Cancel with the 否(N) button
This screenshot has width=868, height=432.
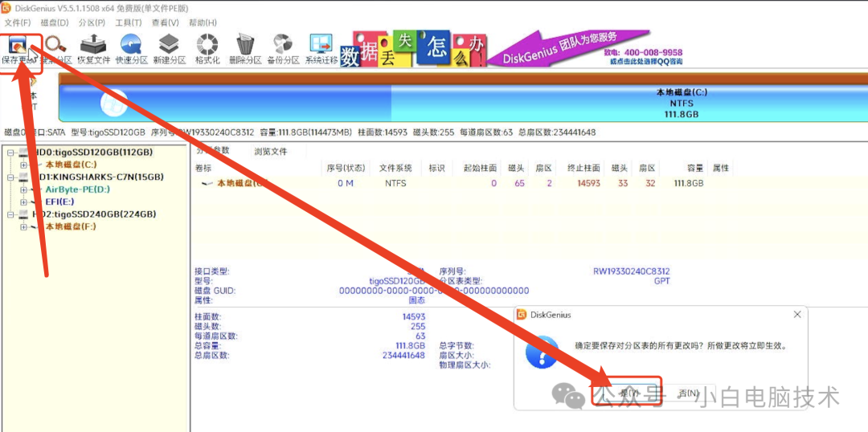point(690,392)
